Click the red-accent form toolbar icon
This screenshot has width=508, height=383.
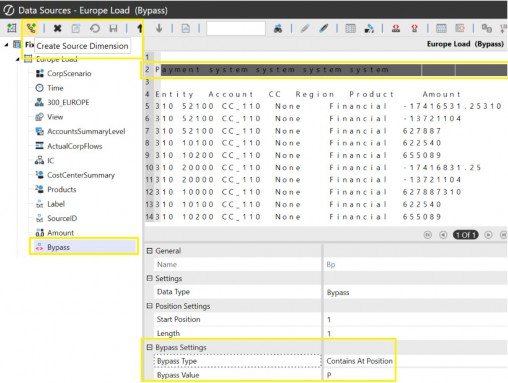click(x=460, y=29)
